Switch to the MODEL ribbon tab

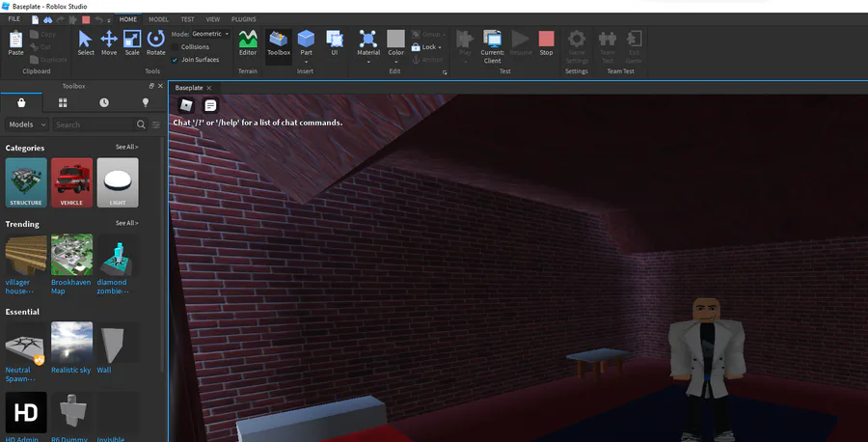pos(158,19)
